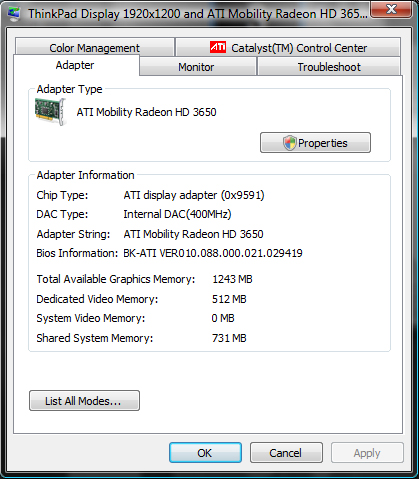Screen dimensions: 419x479
Task: Click the Total Available Graphics Memory value 1243 MB
Action: pos(232,279)
